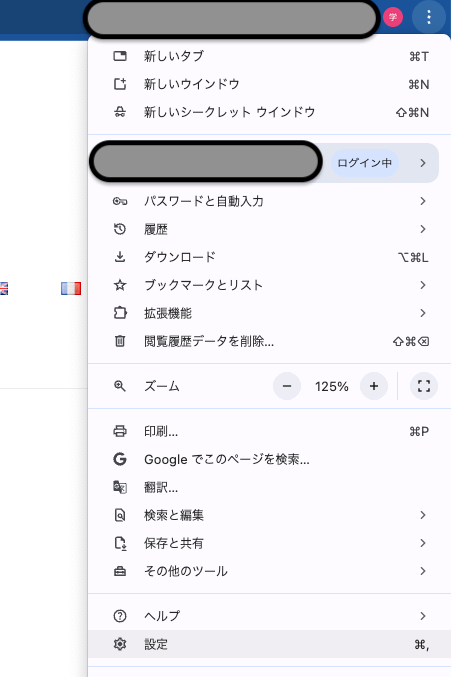Decrease zoom with the minus button

pyautogui.click(x=287, y=386)
